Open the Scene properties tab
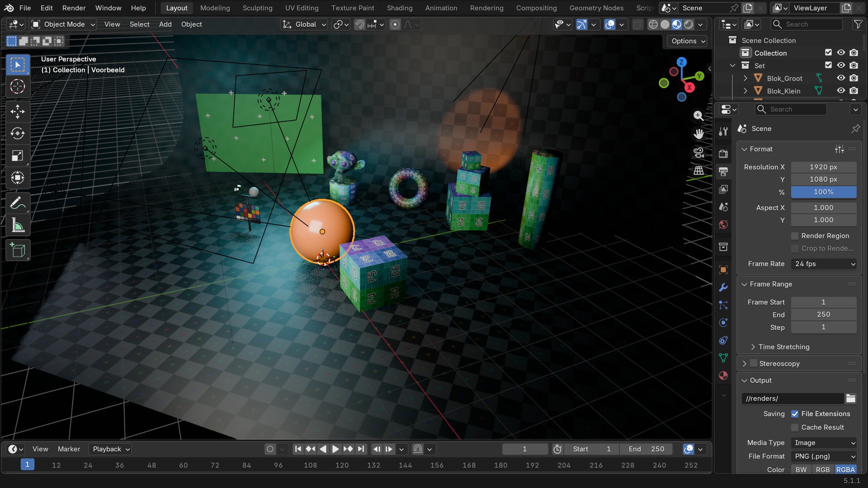The height and width of the screenshot is (488, 868). pyautogui.click(x=723, y=207)
